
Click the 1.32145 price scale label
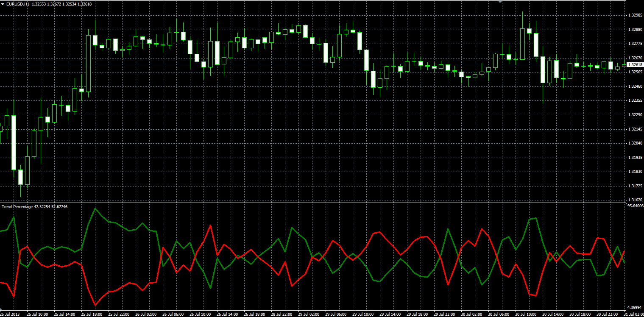click(634, 129)
